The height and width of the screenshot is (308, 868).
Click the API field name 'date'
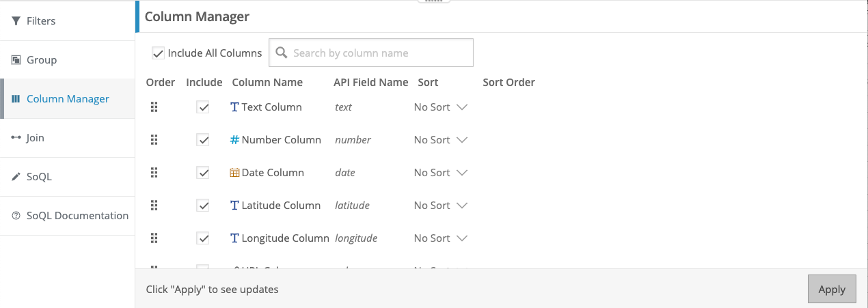point(345,173)
